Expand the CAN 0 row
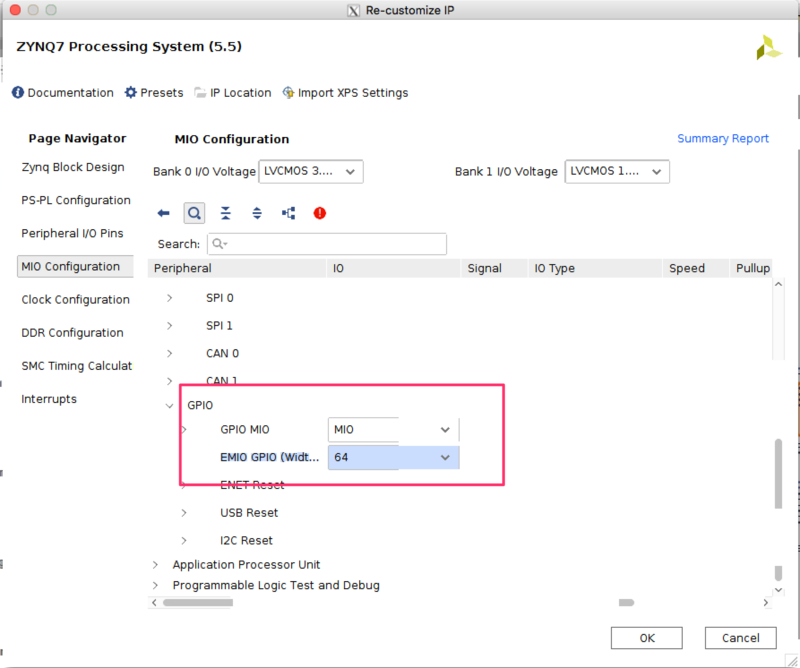The width and height of the screenshot is (800, 668). pyautogui.click(x=169, y=353)
